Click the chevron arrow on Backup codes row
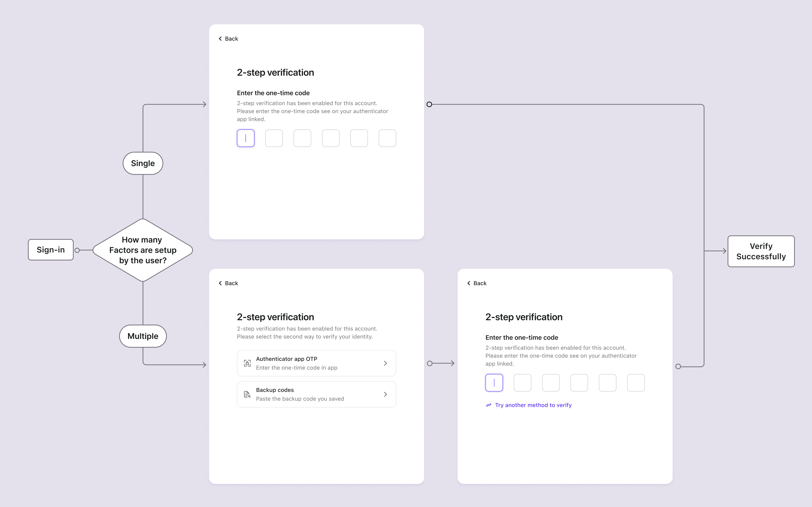 [385, 394]
